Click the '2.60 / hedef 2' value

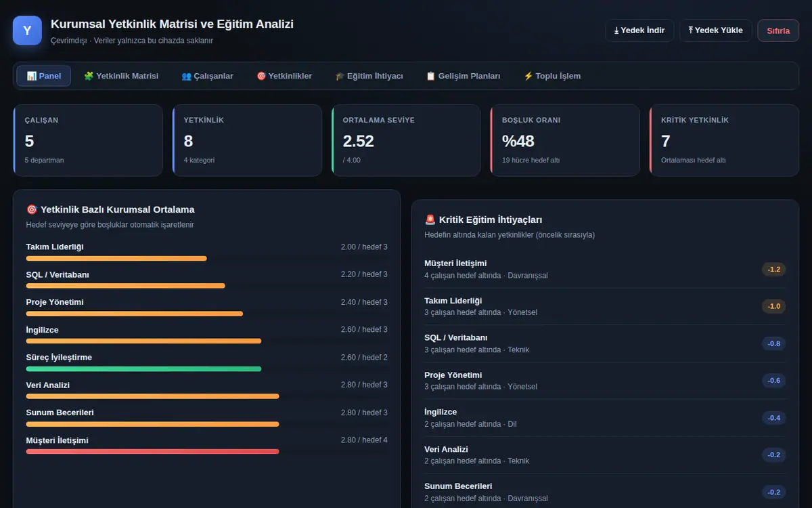(x=364, y=358)
